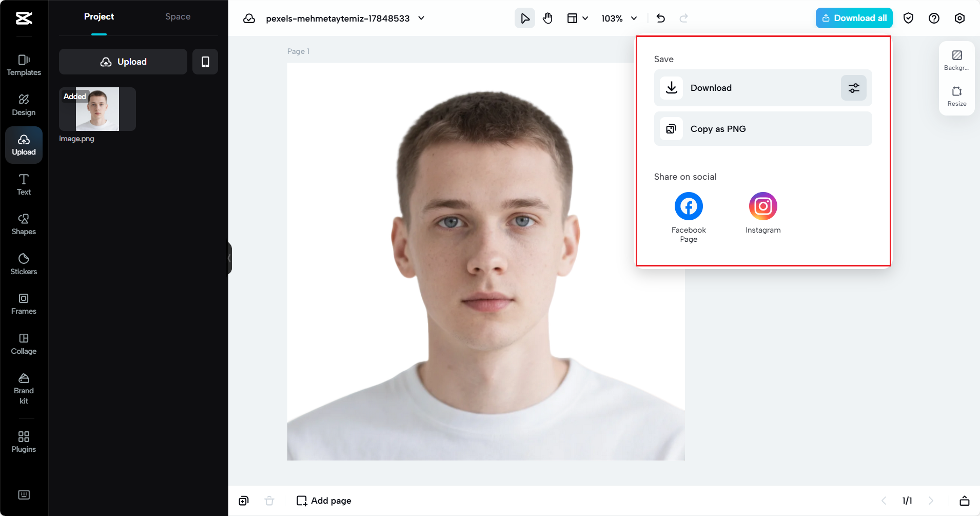Open the Frames panel
Viewport: 980px width, 516px height.
coord(24,304)
